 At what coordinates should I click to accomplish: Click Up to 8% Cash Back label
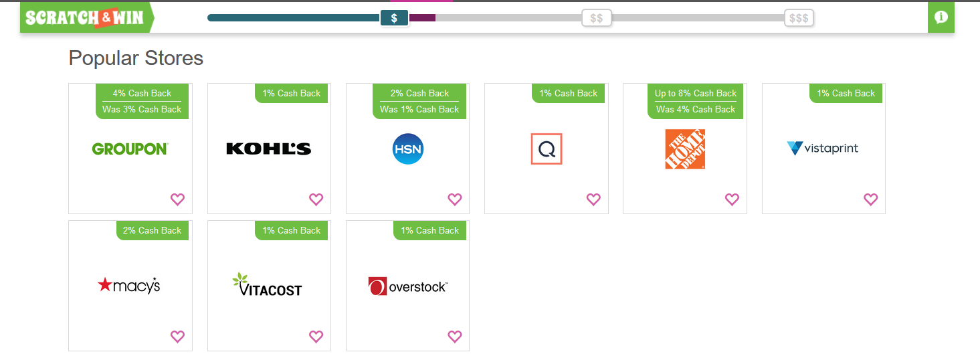tap(696, 93)
